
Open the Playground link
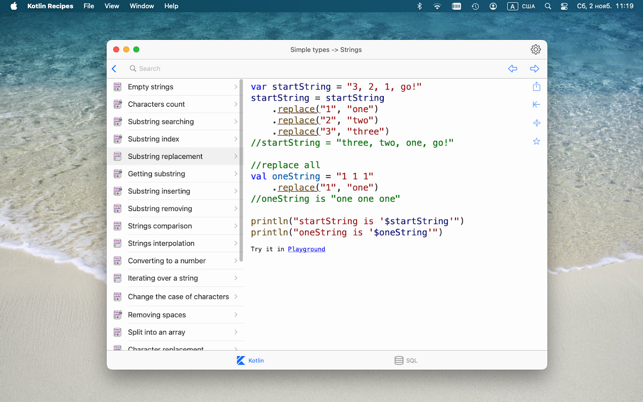pyautogui.click(x=306, y=249)
